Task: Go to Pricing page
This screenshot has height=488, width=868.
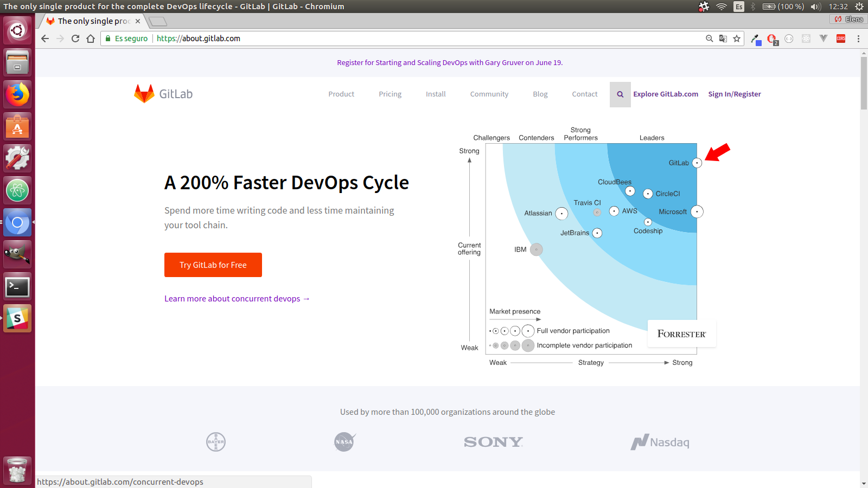Action: 390,94
